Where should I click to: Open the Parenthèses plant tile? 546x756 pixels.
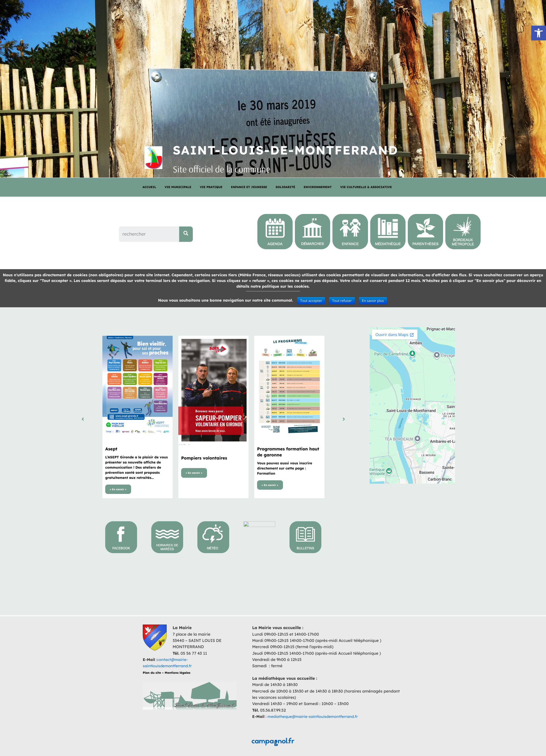pos(425,231)
